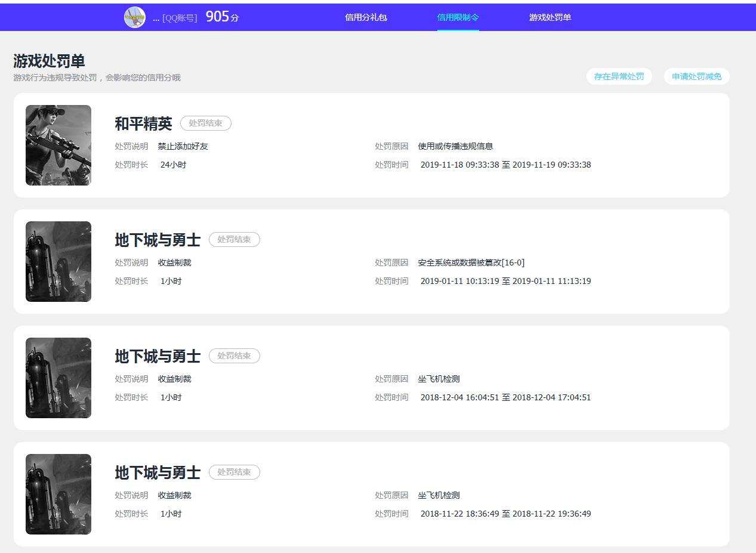Viewport: 756px width, 553px height.
Task: Click the 地下城与勇士 thumbnail for the 2019-01-11 penalty
Action: click(x=58, y=261)
